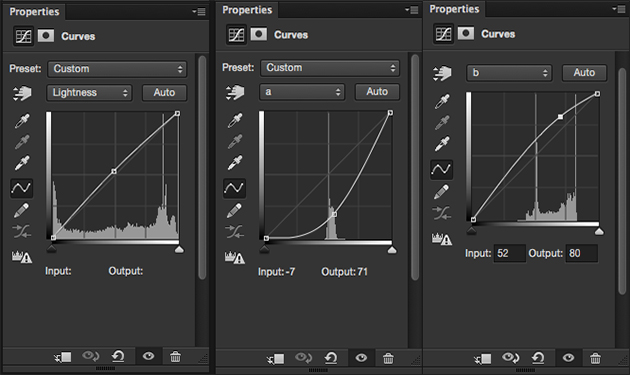This screenshot has width=630, height=375.
Task: Activate the edit-points curve tool in b panel
Action: [442, 169]
